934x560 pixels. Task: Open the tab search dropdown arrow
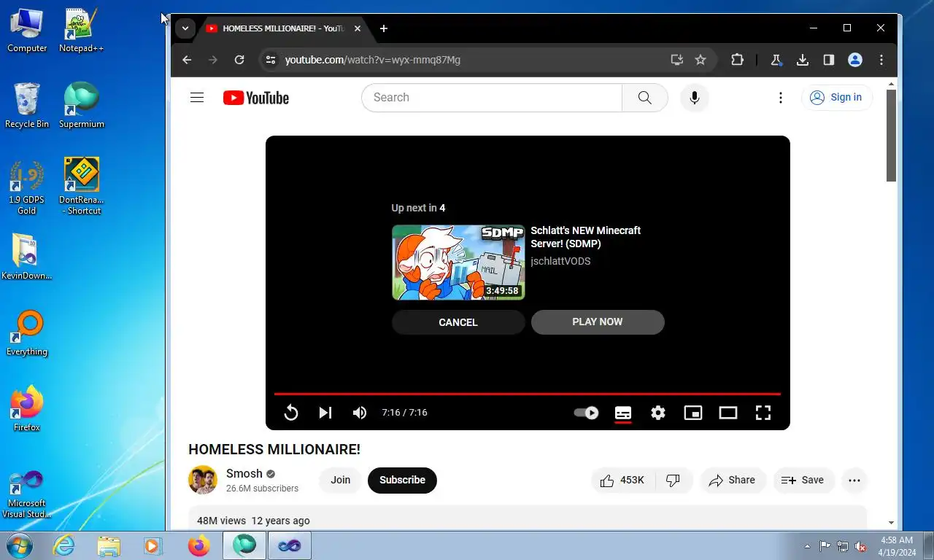(x=185, y=28)
